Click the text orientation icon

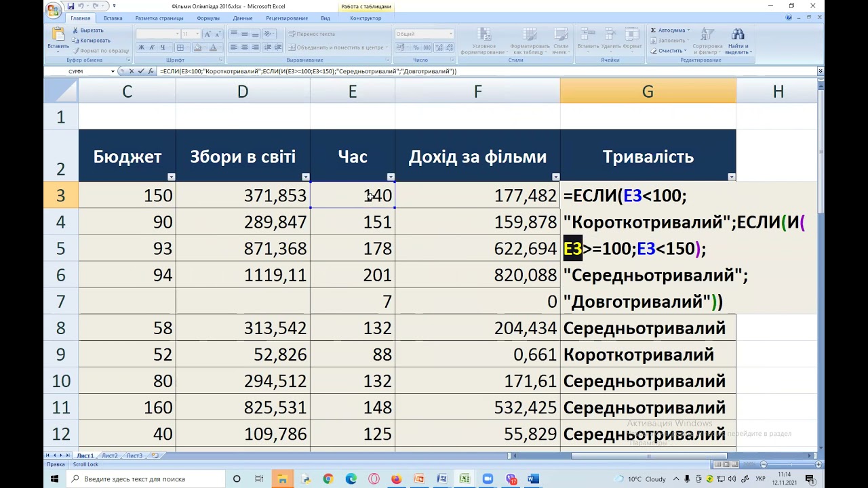(269, 34)
